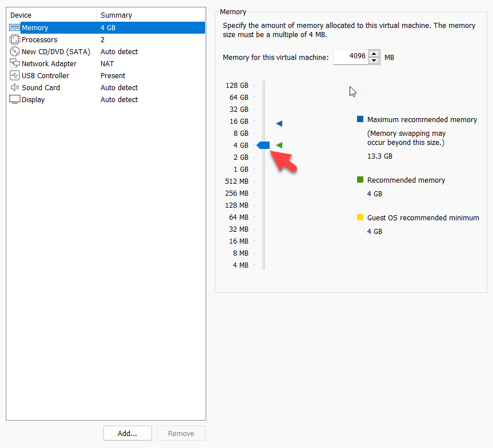Click the blue Maximum recommended memory swatch
This screenshot has width=493, height=448.
click(x=360, y=120)
